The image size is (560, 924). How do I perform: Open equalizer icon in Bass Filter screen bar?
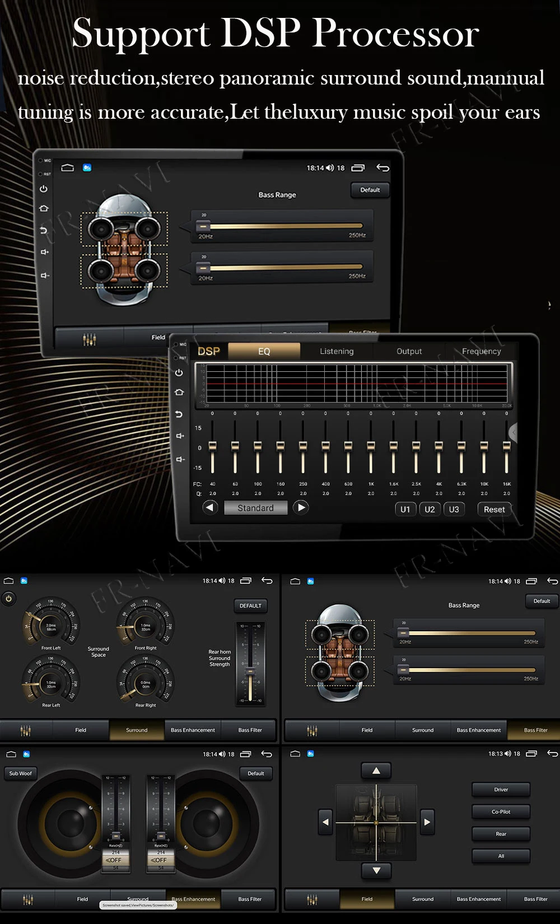312,730
